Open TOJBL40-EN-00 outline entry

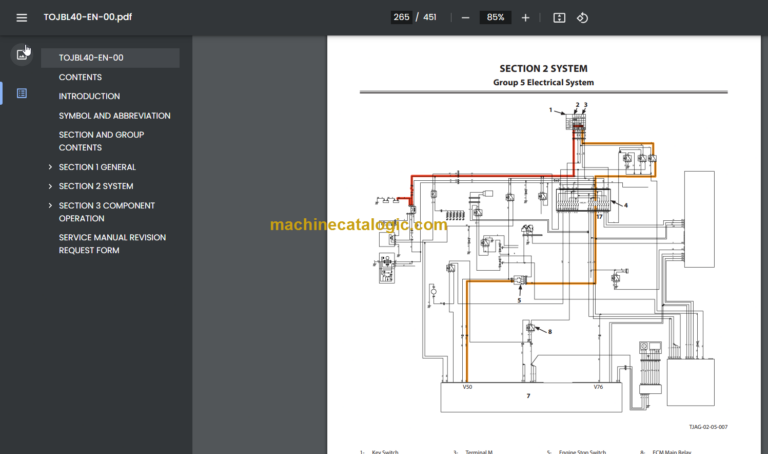(x=90, y=58)
